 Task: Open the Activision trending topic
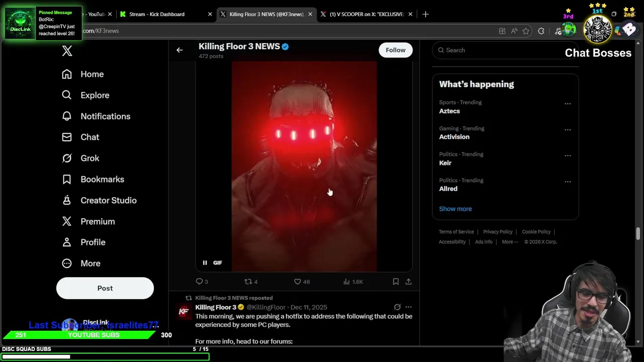454,137
